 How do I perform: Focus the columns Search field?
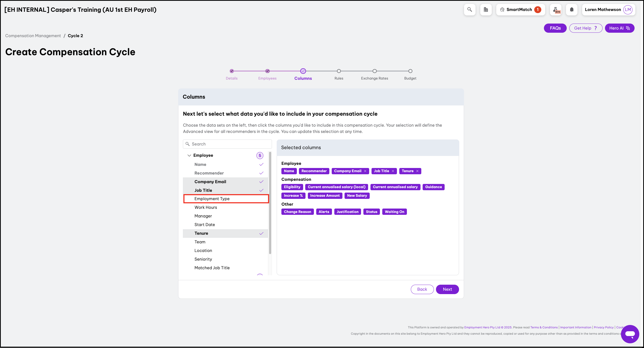[231, 144]
